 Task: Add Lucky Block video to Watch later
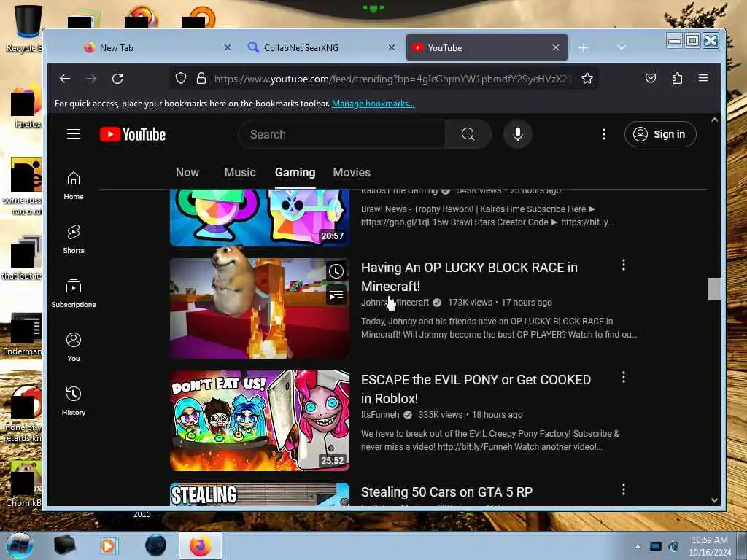336,271
